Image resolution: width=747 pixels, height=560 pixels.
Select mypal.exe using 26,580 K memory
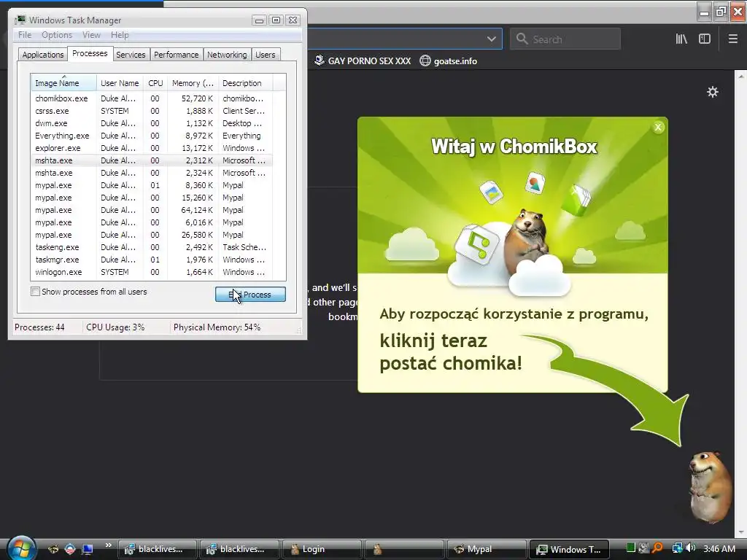click(152, 235)
